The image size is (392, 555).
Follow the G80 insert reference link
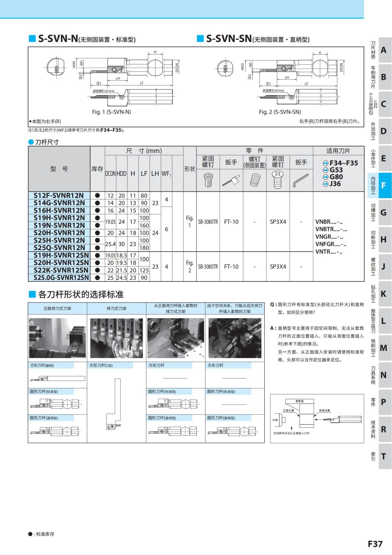(x=333, y=177)
